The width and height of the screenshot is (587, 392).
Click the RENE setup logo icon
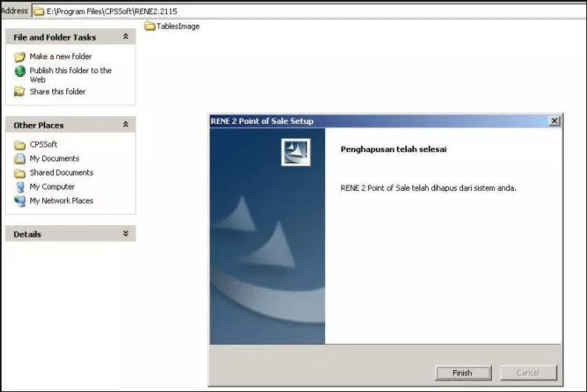(295, 152)
